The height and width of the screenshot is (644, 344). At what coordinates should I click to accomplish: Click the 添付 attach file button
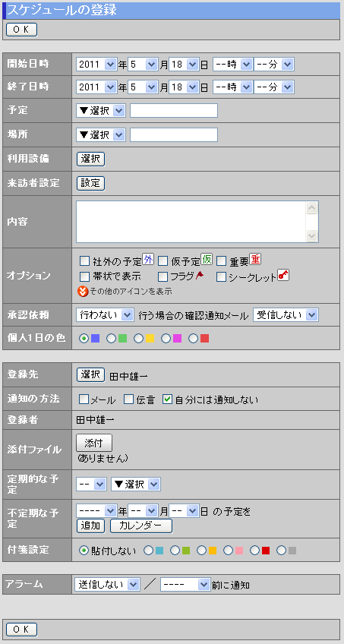coord(94,444)
